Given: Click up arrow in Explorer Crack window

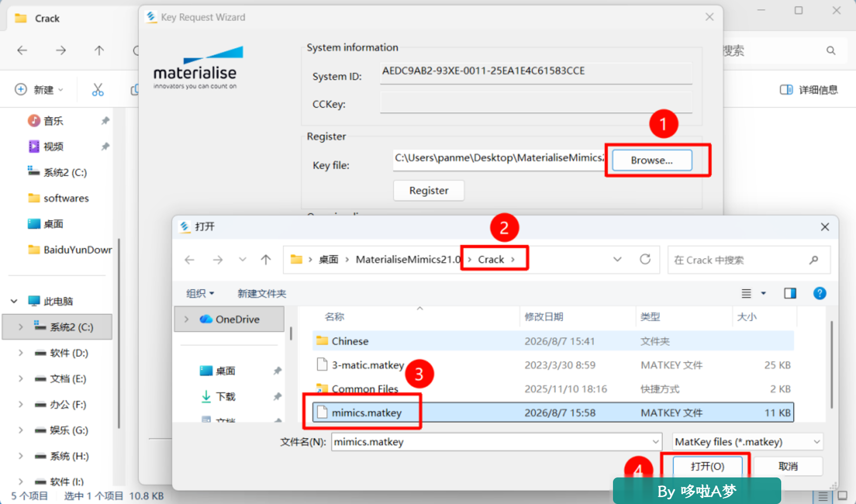Looking at the screenshot, I should (99, 50).
